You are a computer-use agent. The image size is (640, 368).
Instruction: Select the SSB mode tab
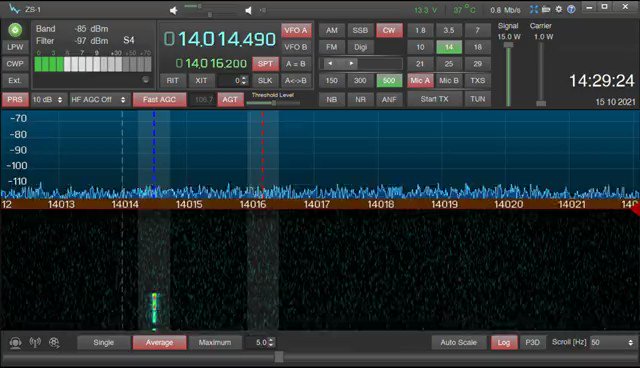pyautogui.click(x=360, y=30)
